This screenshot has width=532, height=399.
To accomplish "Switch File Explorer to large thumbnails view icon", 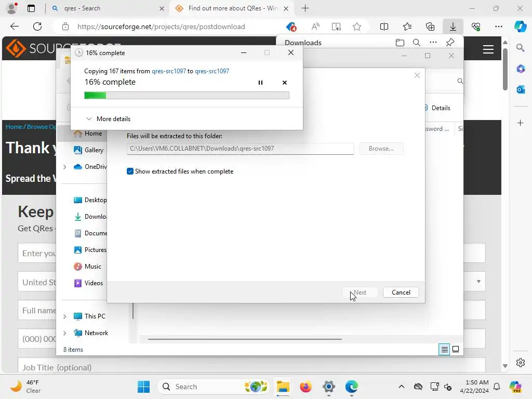I will click(x=456, y=349).
